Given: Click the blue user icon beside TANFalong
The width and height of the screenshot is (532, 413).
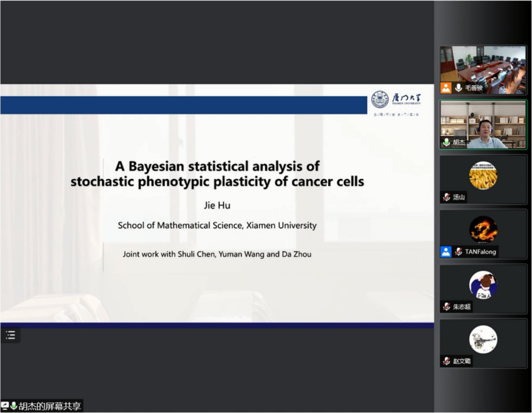Looking at the screenshot, I should pos(446,252).
